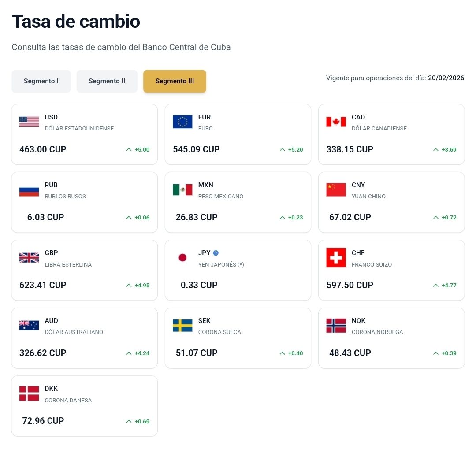Click the Danish flag icon
Screen dimensions: 476x449
[29, 393]
